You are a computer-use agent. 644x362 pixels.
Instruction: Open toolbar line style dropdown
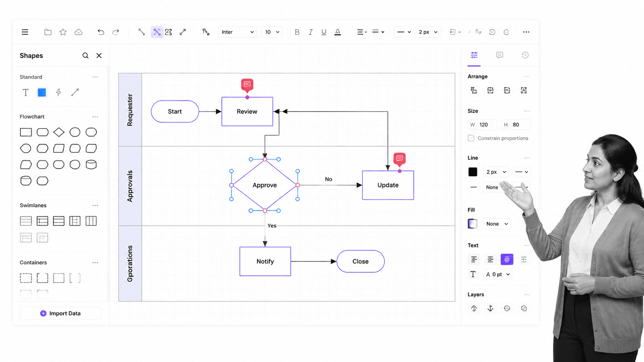404,32
